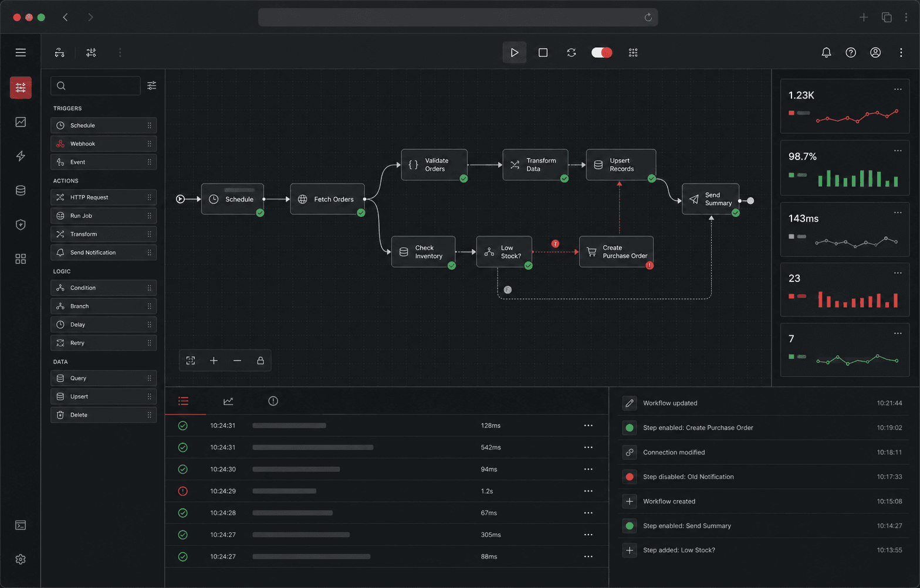
Task: Click the refresh sync icon in toolbar
Action: (571, 53)
